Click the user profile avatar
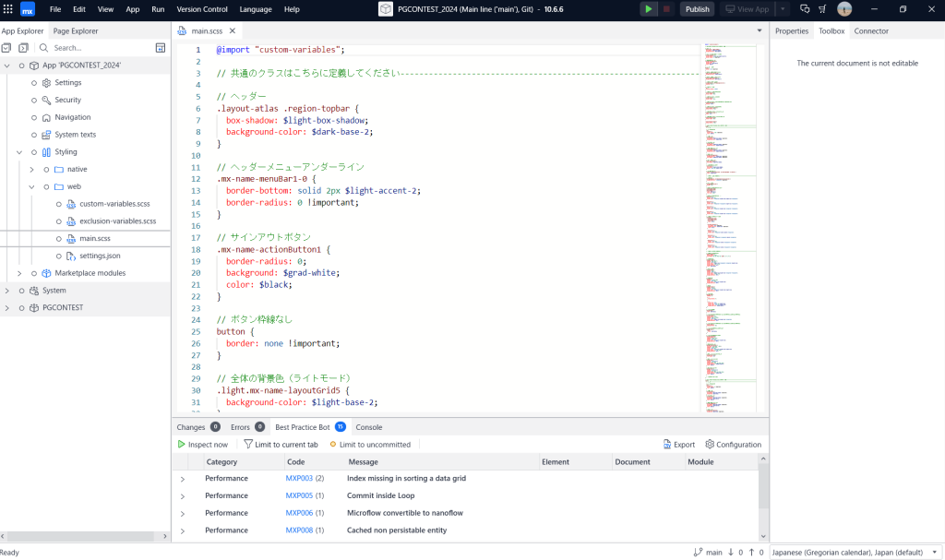The width and height of the screenshot is (945, 560). [844, 9]
